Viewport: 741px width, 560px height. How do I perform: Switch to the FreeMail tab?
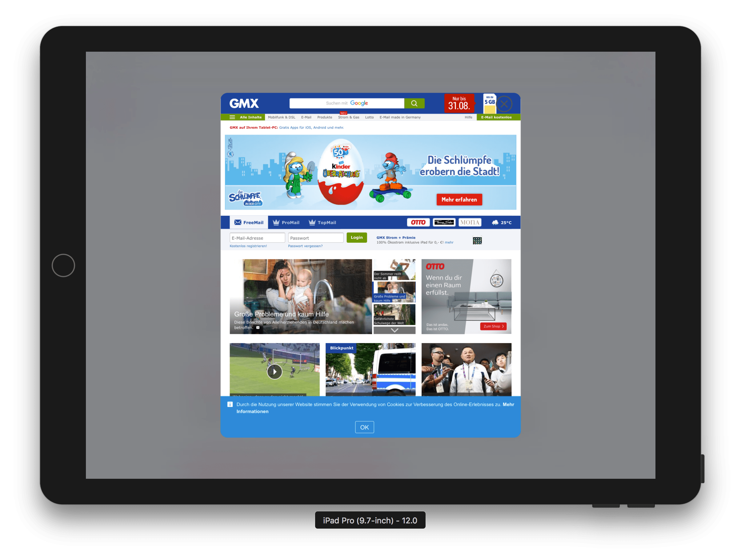tap(249, 222)
